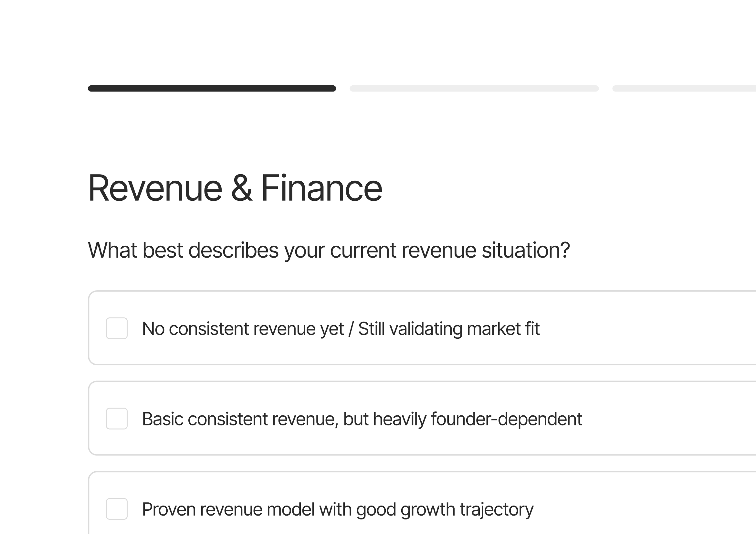Click the word "Revenue" in the page heading

(x=155, y=188)
